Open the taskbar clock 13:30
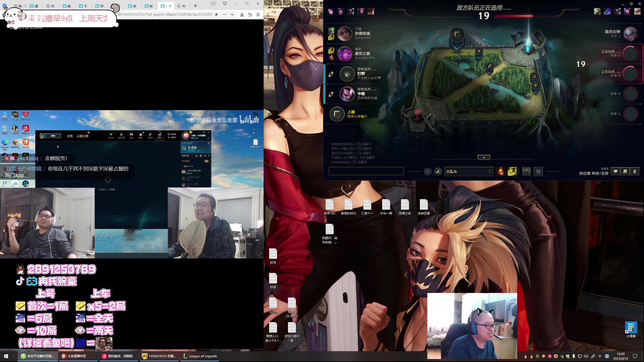 point(621,356)
